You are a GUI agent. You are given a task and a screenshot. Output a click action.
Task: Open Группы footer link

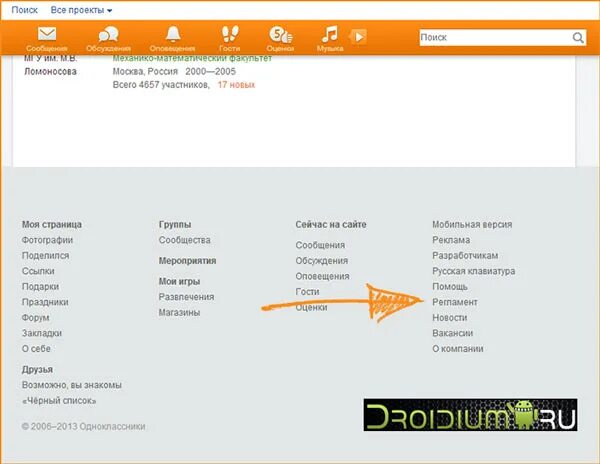[175, 225]
